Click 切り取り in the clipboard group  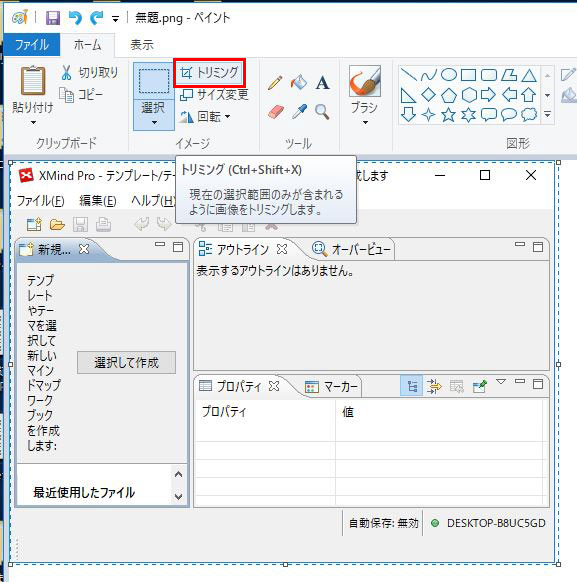(x=89, y=73)
